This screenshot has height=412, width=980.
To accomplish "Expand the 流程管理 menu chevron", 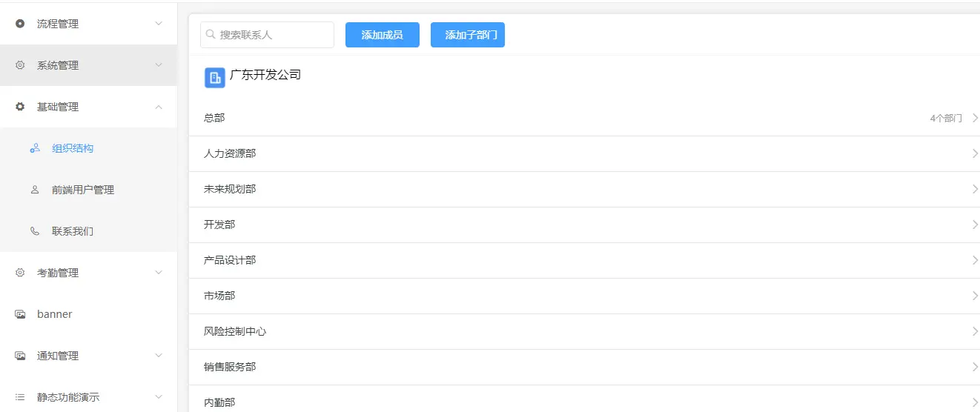I will pos(159,24).
